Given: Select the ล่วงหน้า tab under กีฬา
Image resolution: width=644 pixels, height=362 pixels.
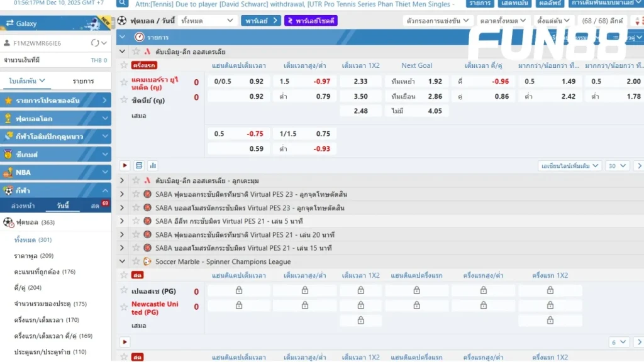Looking at the screenshot, I should pos(23,206).
